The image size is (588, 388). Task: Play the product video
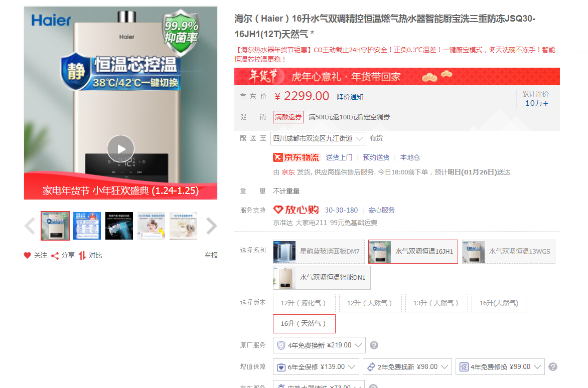(121, 149)
